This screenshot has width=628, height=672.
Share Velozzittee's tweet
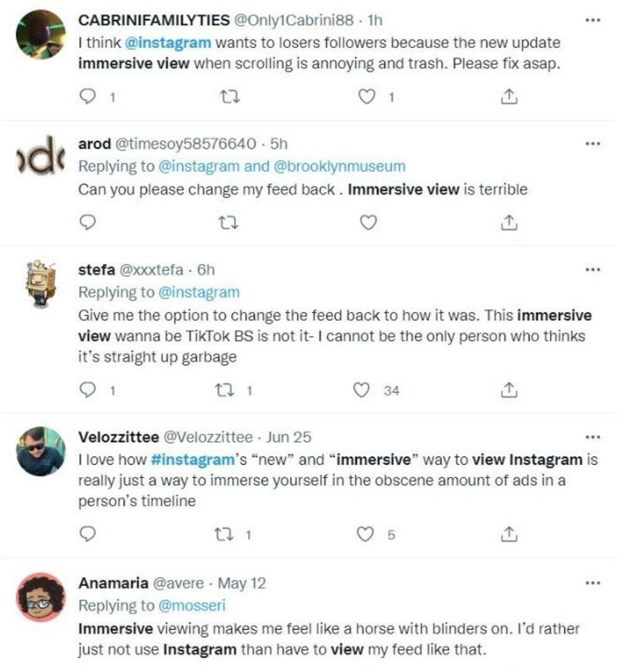pyautogui.click(x=507, y=534)
